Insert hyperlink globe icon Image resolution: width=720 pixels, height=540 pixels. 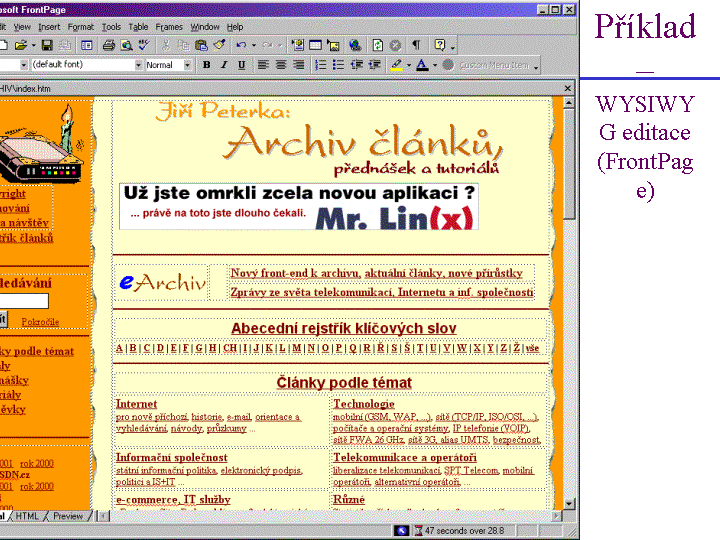click(354, 45)
